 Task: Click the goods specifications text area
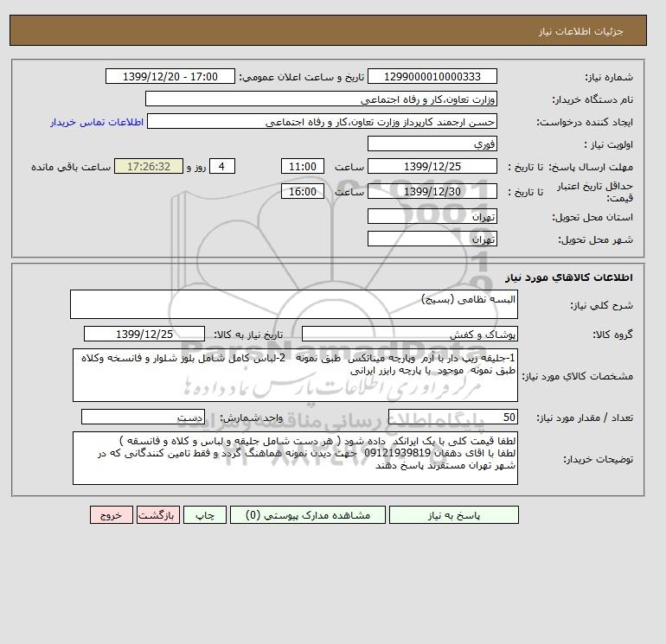pyautogui.click(x=295, y=375)
